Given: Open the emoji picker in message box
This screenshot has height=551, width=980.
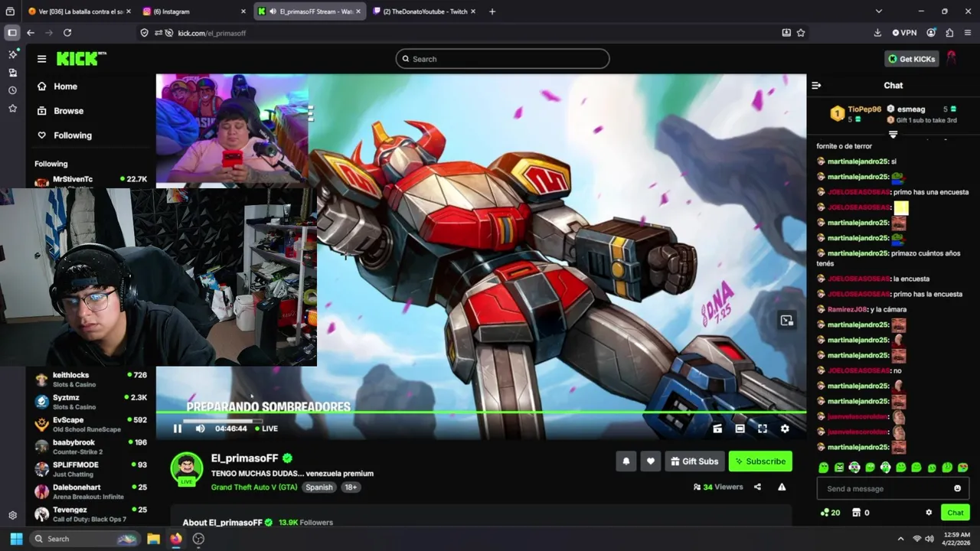Looking at the screenshot, I should [957, 488].
